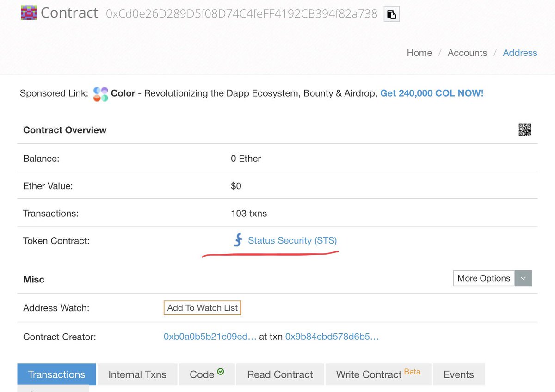This screenshot has width=555, height=392.
Task: Switch to the Internal Txns tab
Action: (137, 374)
